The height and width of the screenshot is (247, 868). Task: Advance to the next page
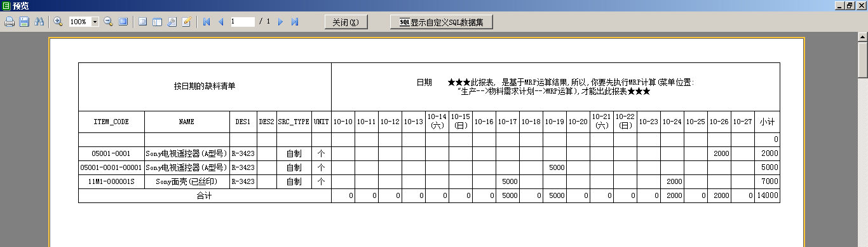[280, 22]
